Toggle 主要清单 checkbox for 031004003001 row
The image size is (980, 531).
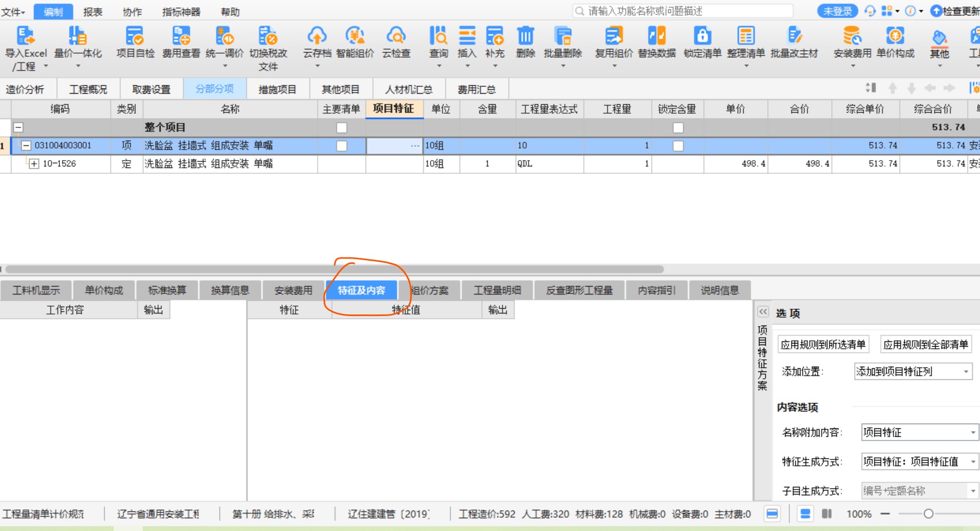(x=342, y=146)
